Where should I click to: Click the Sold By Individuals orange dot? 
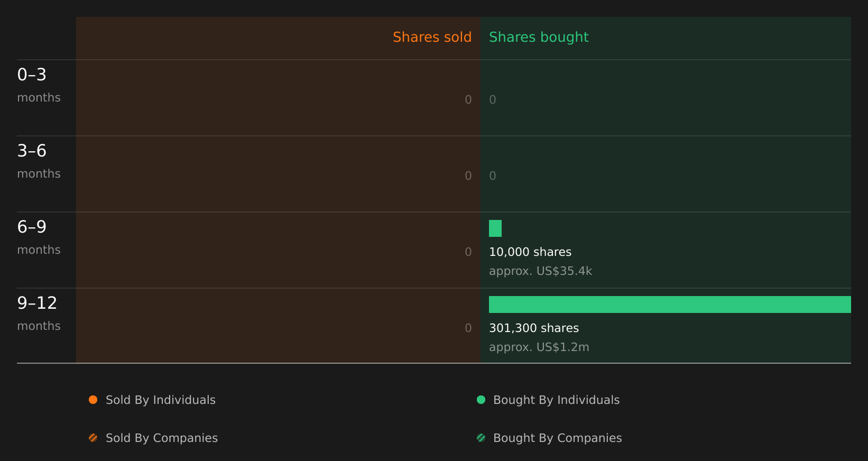click(93, 400)
